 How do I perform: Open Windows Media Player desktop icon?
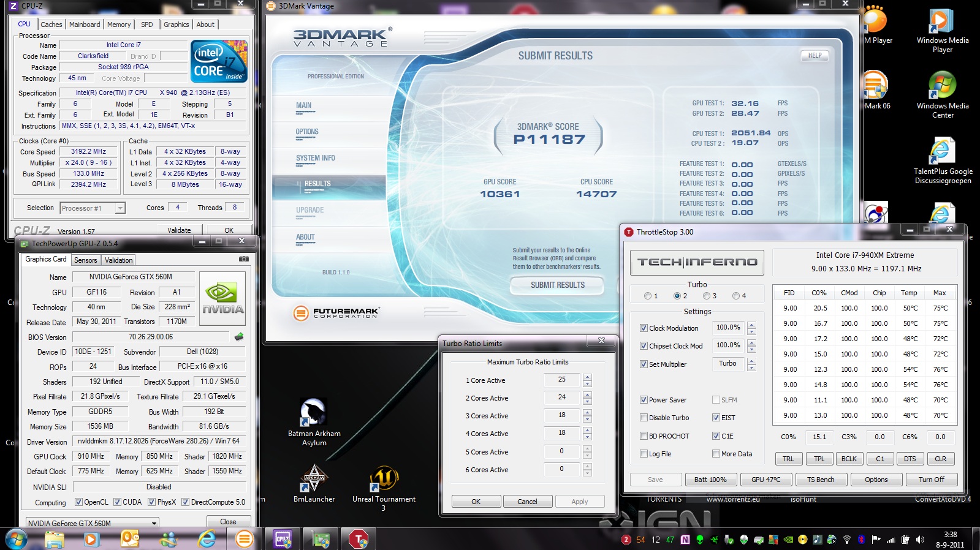(942, 31)
